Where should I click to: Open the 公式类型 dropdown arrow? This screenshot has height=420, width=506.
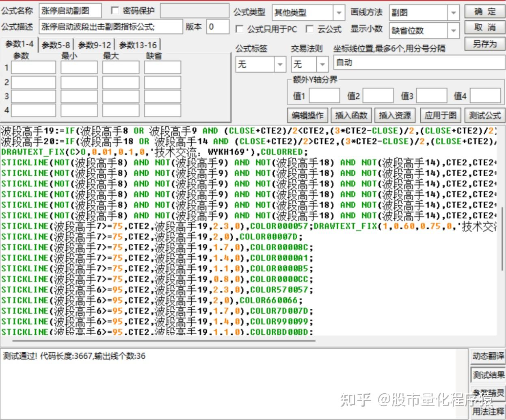339,13
